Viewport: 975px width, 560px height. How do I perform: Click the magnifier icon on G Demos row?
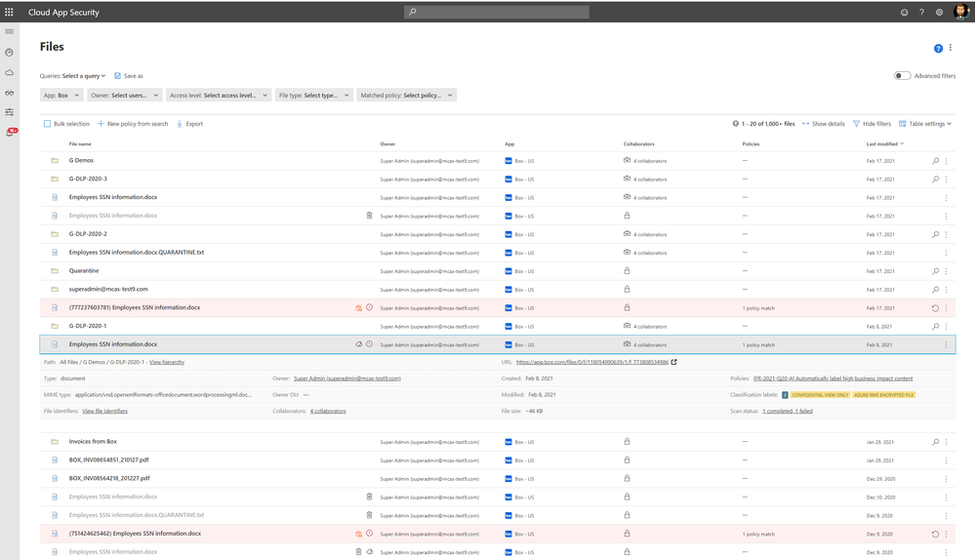[935, 161]
